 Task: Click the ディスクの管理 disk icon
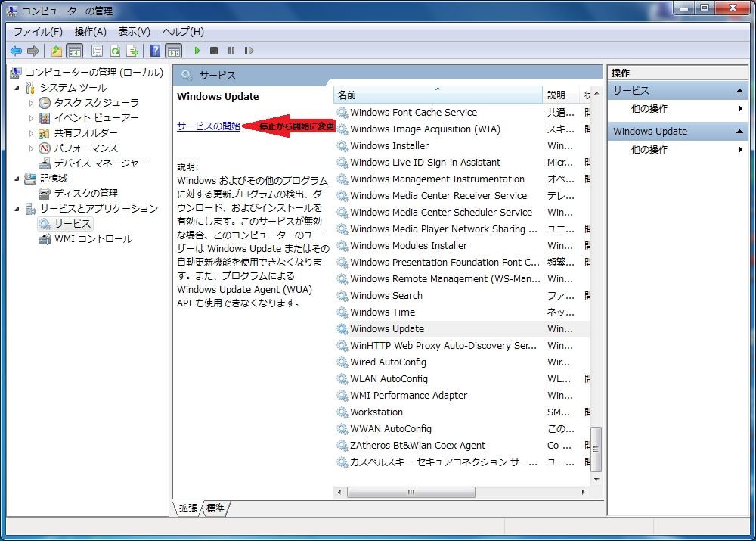coord(45,194)
